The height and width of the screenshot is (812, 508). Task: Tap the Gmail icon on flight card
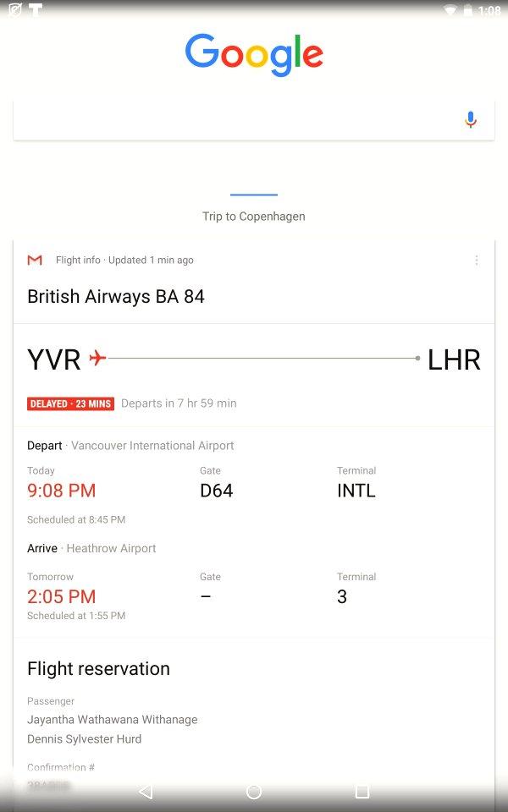pyautogui.click(x=35, y=260)
